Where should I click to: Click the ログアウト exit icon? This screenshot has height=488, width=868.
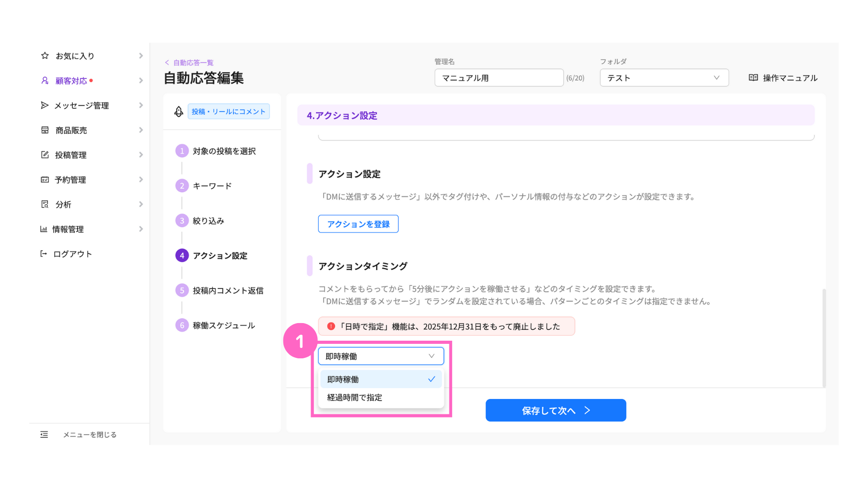coord(44,253)
